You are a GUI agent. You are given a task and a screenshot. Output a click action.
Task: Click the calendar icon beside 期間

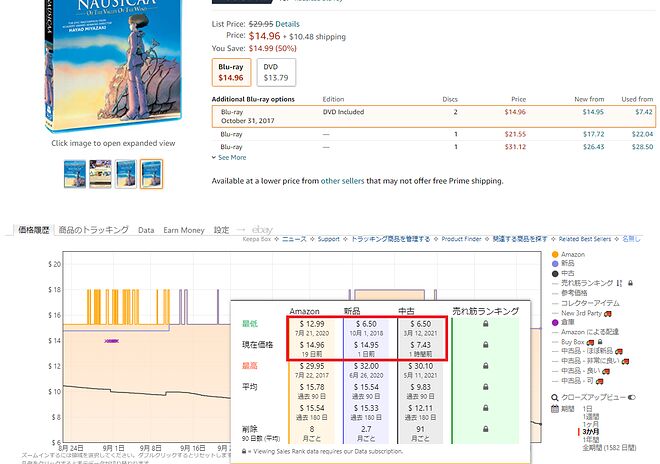[555, 408]
